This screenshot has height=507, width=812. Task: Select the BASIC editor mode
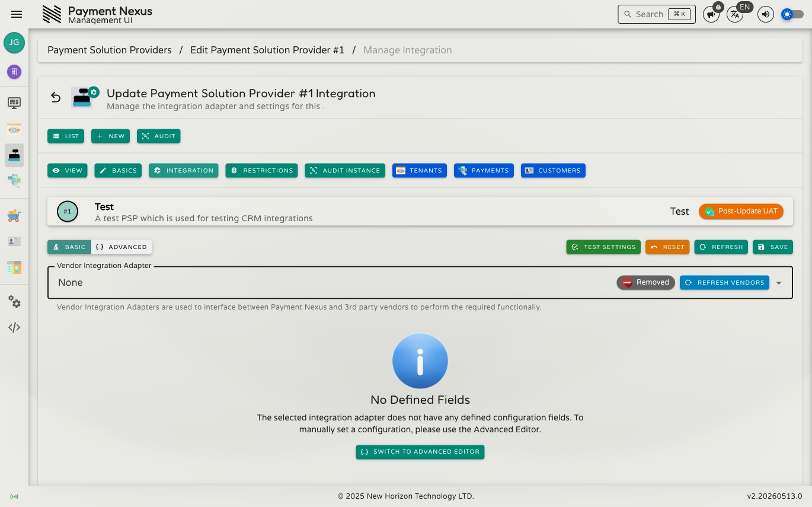click(69, 247)
